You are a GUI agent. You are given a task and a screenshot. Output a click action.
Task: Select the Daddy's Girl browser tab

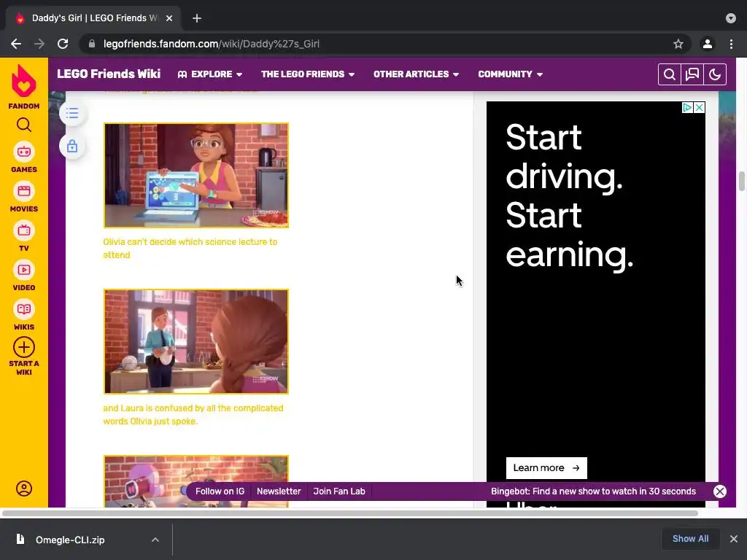click(93, 18)
